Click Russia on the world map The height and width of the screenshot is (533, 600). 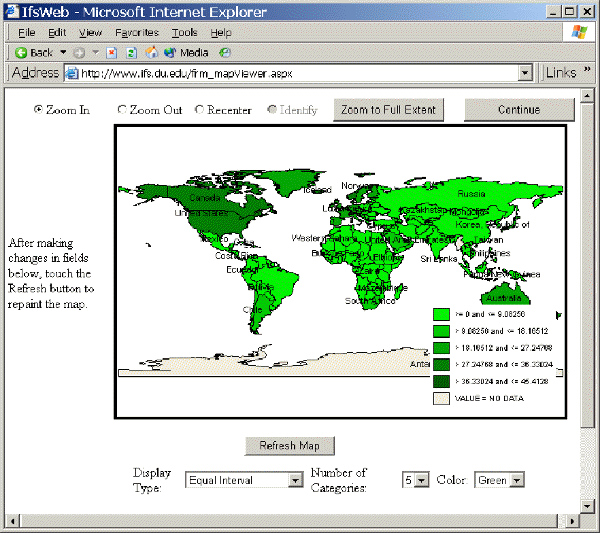click(471, 194)
